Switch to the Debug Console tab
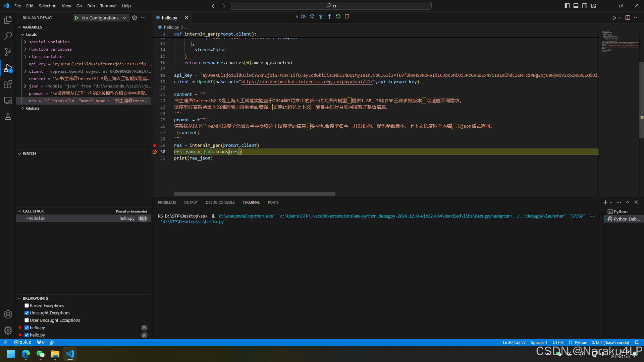Image resolution: width=644 pixels, height=362 pixels. [220, 202]
